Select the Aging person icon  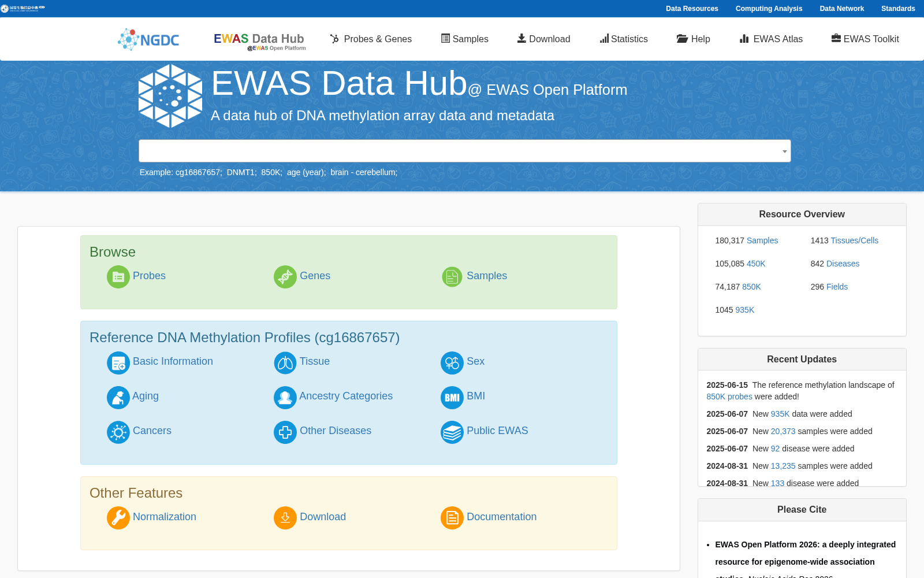[x=118, y=398]
